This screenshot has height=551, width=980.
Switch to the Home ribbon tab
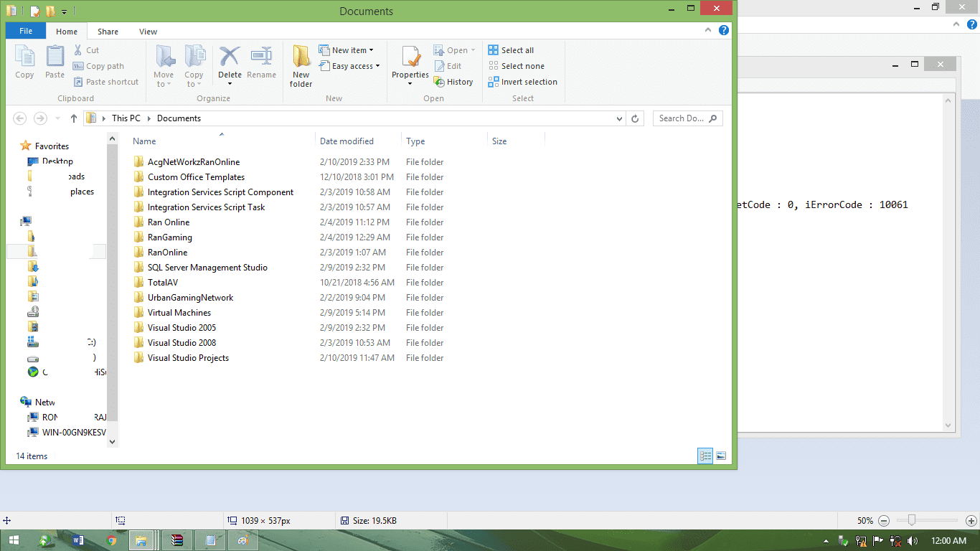(x=67, y=32)
